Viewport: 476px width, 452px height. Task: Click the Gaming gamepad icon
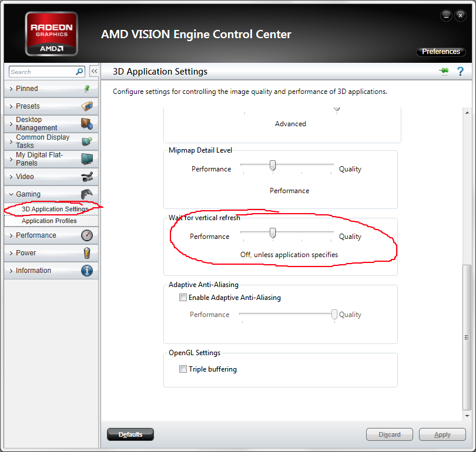[87, 194]
